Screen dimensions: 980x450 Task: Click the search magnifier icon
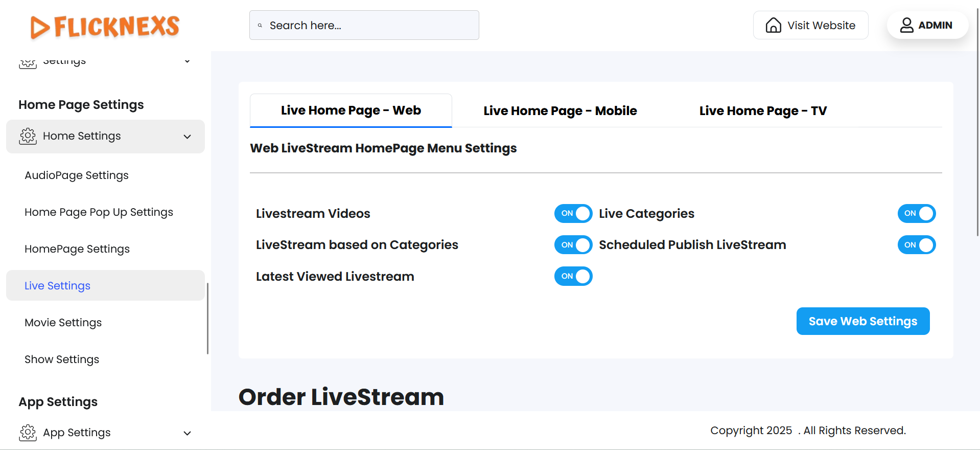click(260, 26)
